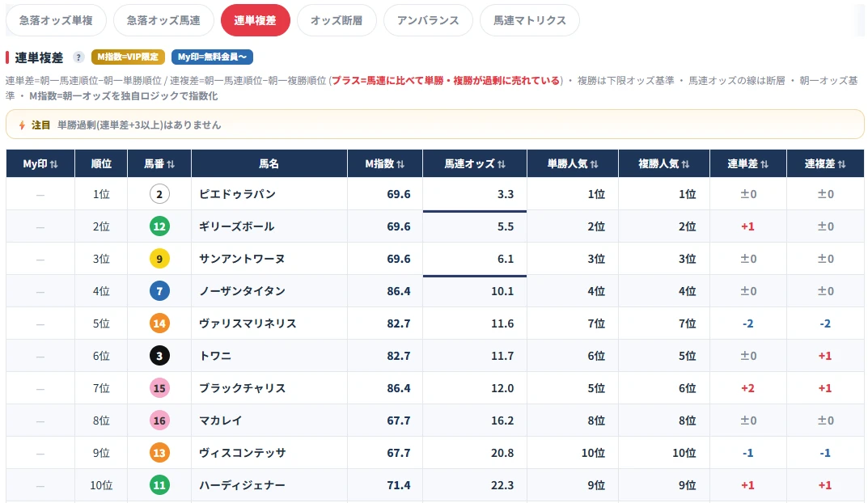
Task: Click horse name ハーディジェナー
Action: point(242,485)
